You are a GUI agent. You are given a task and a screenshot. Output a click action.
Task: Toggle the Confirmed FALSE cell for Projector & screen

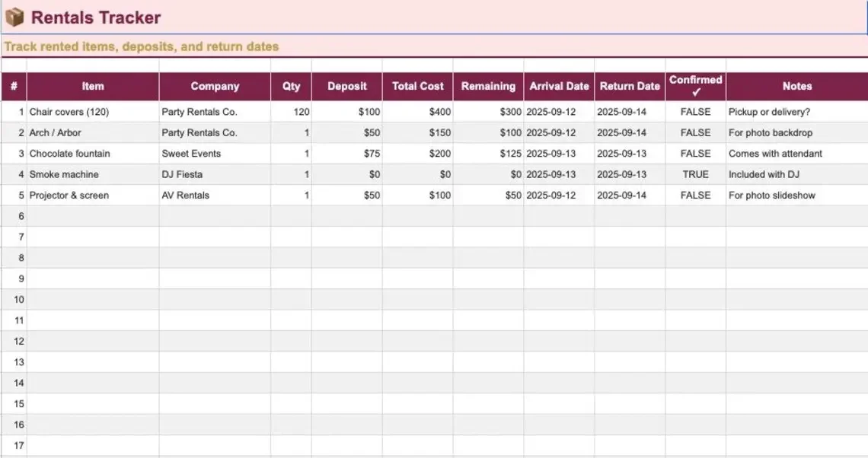click(x=695, y=195)
